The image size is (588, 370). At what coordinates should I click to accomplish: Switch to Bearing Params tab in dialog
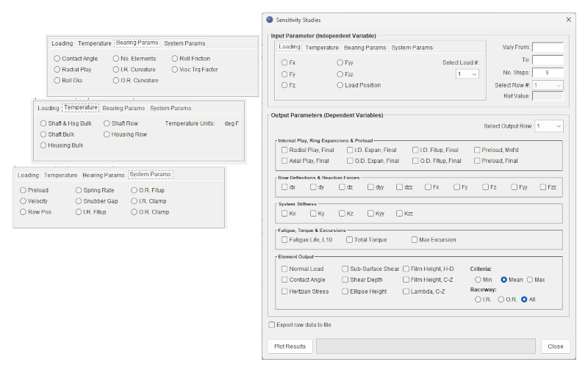tap(365, 48)
